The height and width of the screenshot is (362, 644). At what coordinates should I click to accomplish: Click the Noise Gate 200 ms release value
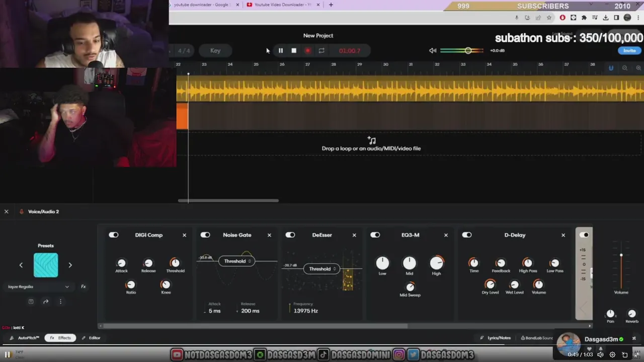pyautogui.click(x=250, y=311)
